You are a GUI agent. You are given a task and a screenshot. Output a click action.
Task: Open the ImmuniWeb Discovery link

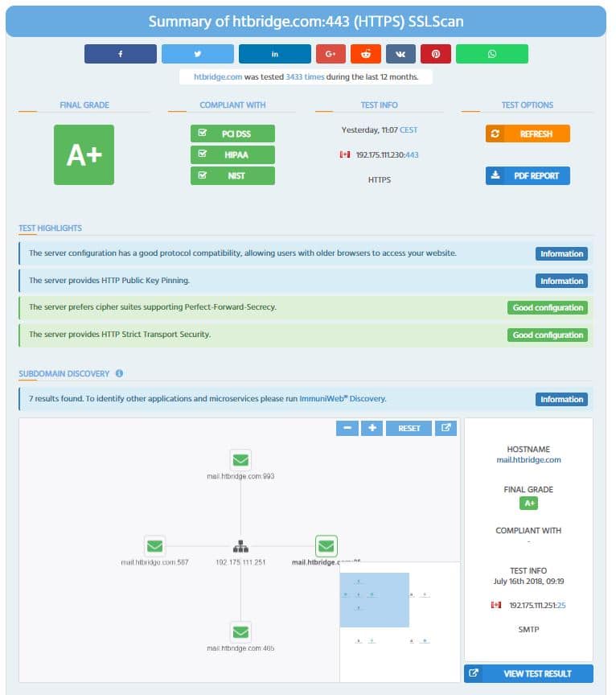click(343, 398)
